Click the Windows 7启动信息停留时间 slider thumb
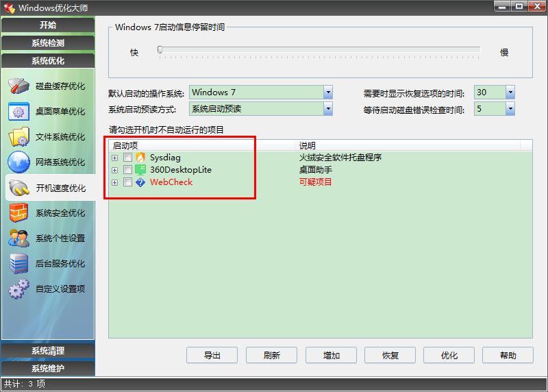548x392 pixels. point(160,49)
